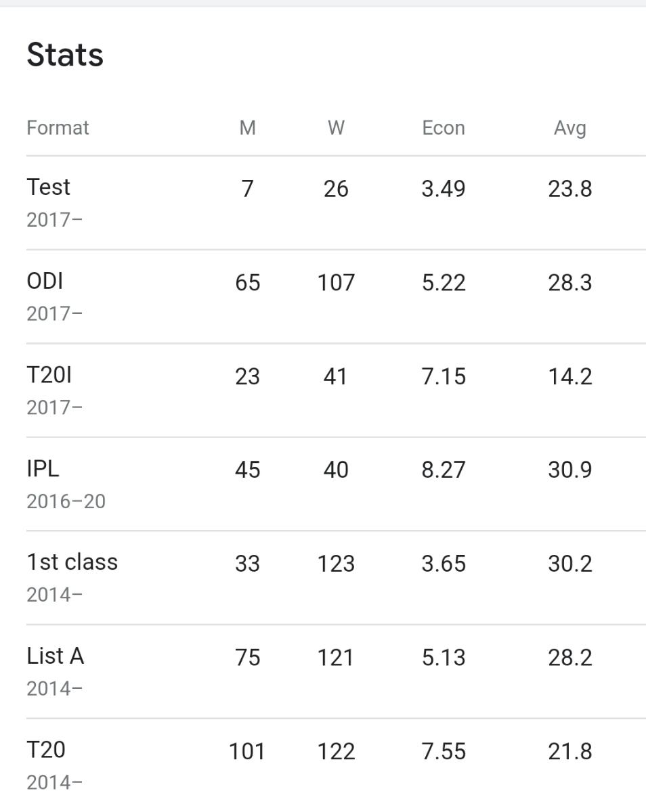Select the T20 row label
This screenshot has width=646, height=812.
tap(46, 750)
